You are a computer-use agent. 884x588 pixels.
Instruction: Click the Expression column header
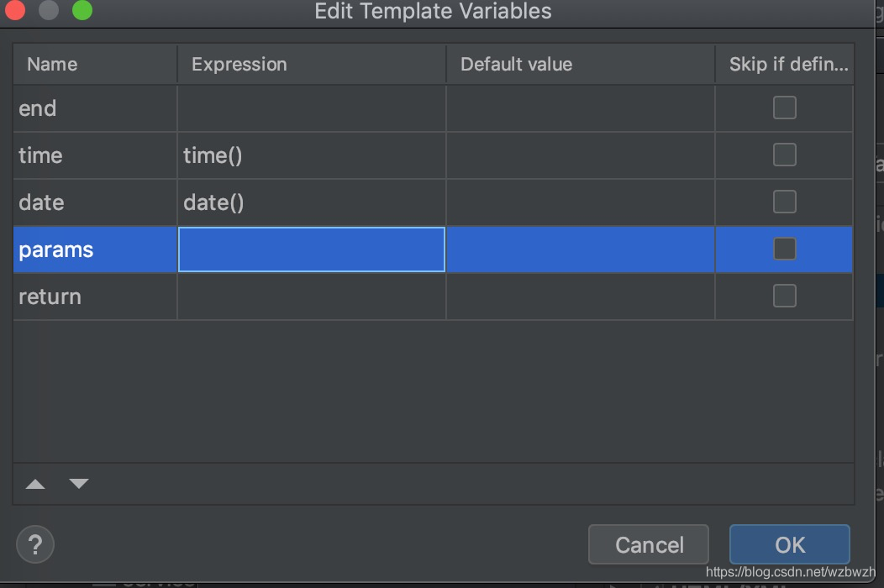(x=311, y=65)
